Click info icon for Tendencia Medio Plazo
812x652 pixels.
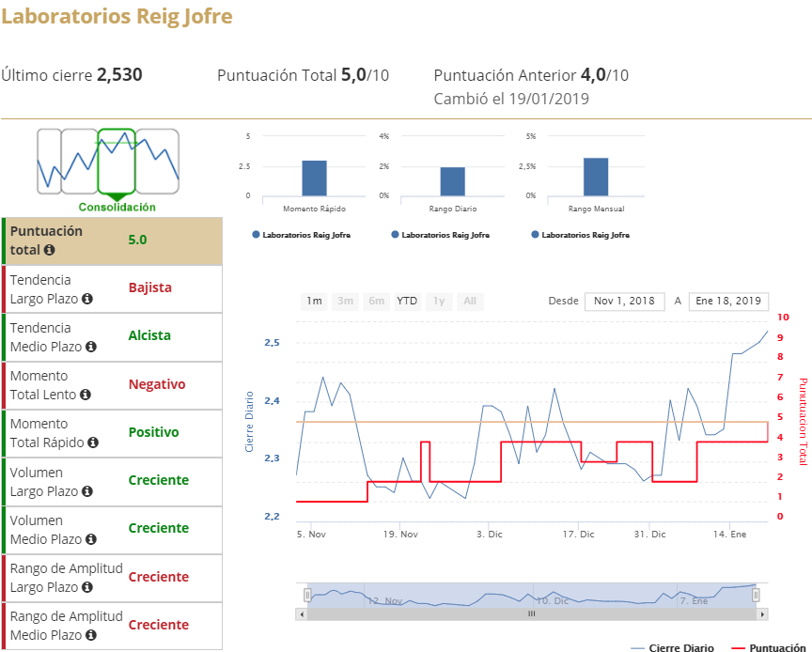(91, 347)
